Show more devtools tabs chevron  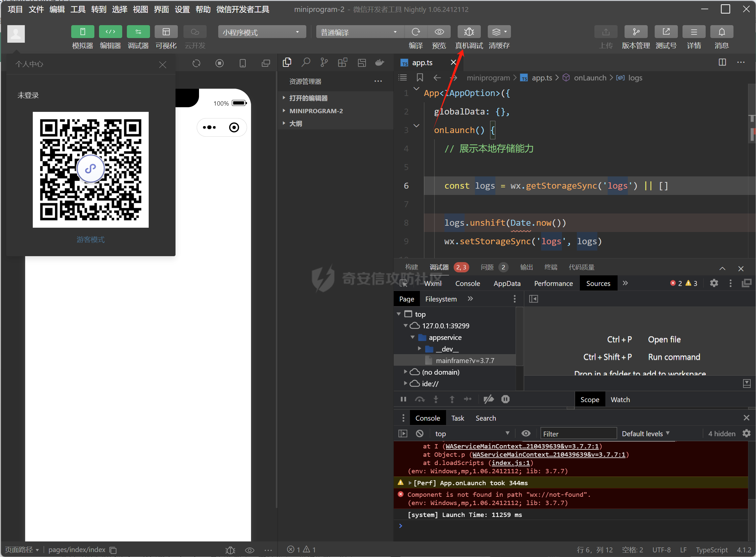pyautogui.click(x=625, y=283)
